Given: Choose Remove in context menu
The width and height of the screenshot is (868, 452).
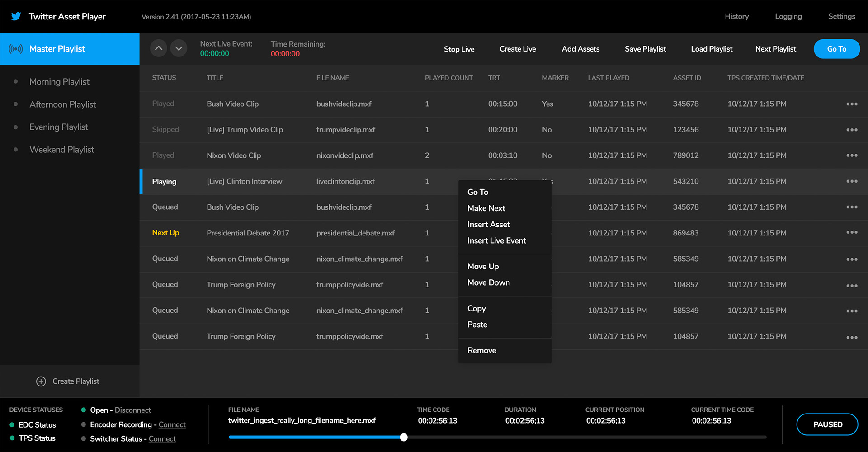Looking at the screenshot, I should (x=482, y=351).
